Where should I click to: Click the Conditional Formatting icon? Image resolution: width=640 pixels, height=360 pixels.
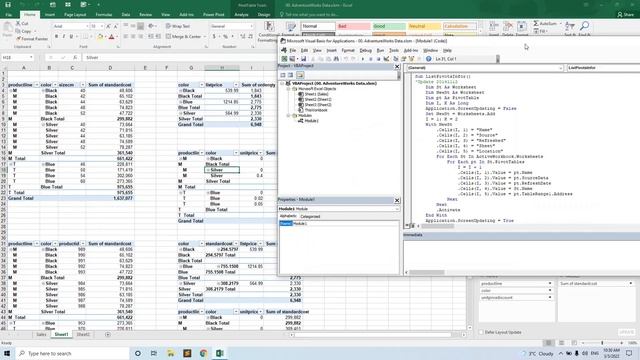269,26
